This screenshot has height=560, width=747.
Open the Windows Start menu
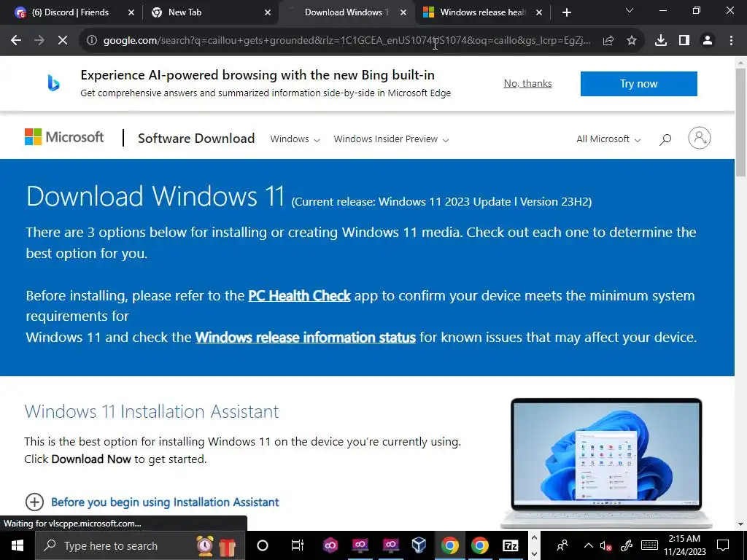click(18, 545)
